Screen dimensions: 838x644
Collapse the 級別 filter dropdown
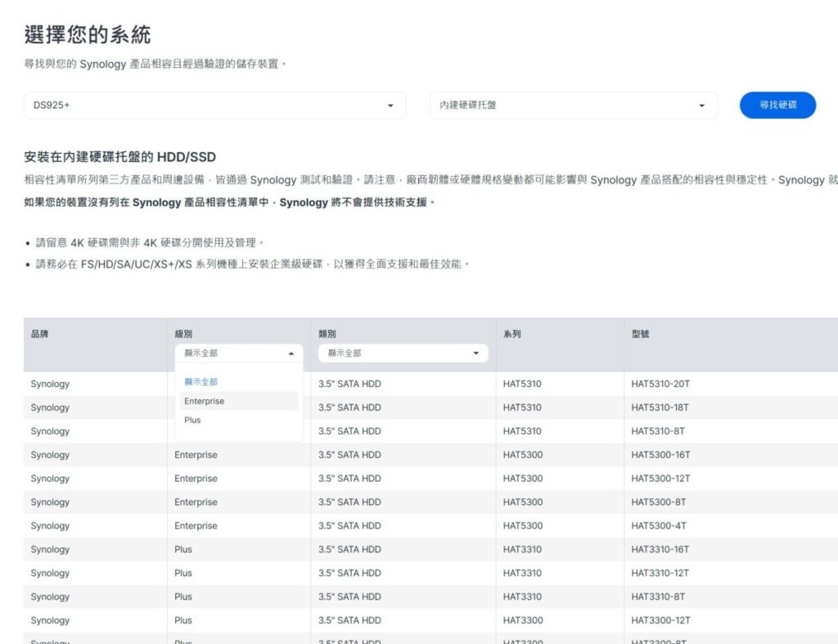tap(238, 354)
